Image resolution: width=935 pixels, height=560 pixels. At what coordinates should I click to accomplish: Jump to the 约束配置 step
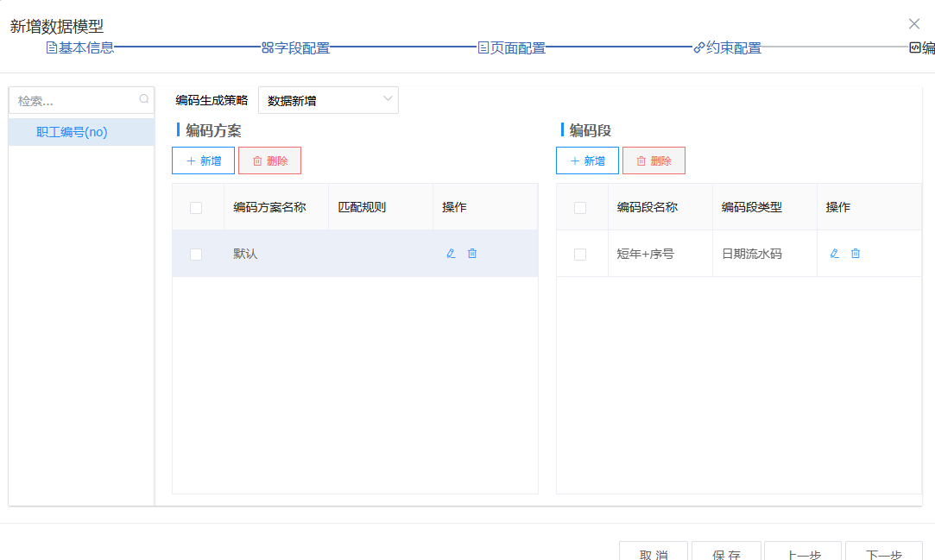tap(727, 48)
